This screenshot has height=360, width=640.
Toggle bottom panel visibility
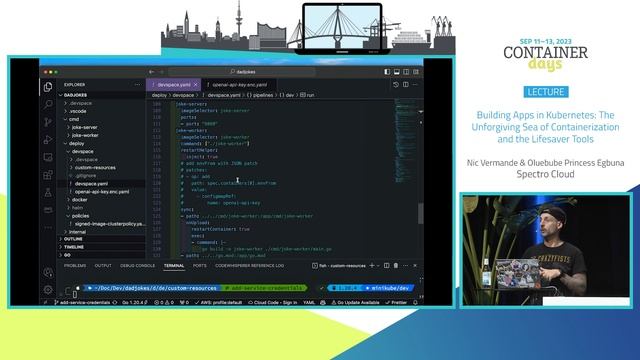[x=397, y=72]
